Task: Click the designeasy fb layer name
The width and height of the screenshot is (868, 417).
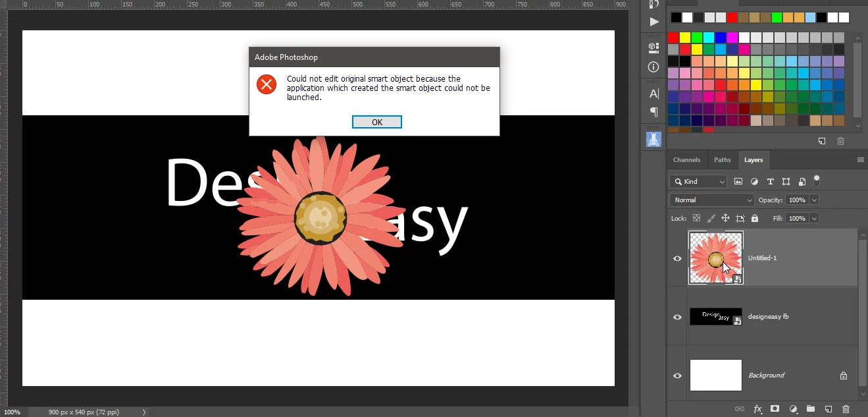Action: (x=768, y=317)
